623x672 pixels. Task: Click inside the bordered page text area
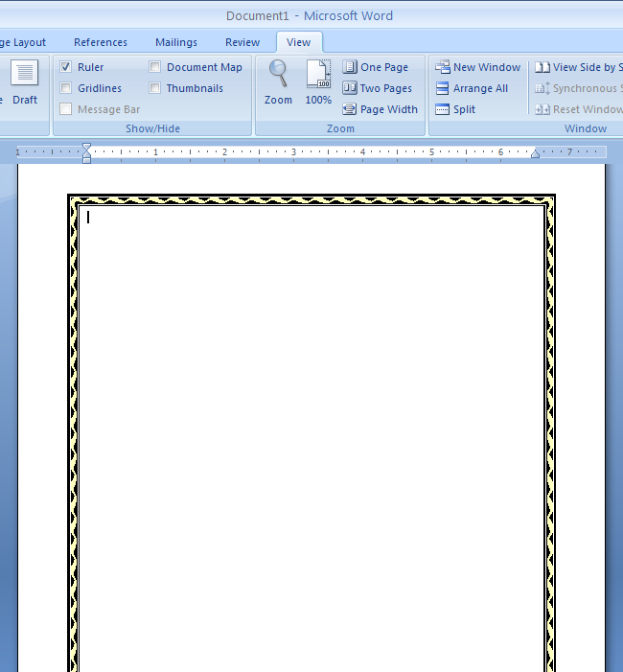click(311, 438)
